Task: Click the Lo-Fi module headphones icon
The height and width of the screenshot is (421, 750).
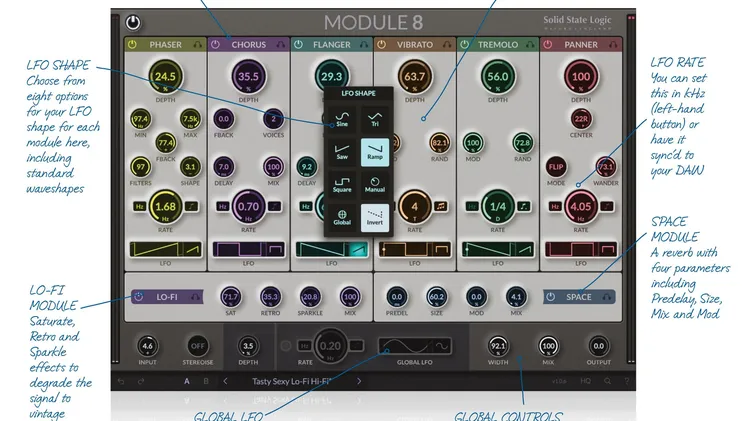Action: (x=195, y=297)
